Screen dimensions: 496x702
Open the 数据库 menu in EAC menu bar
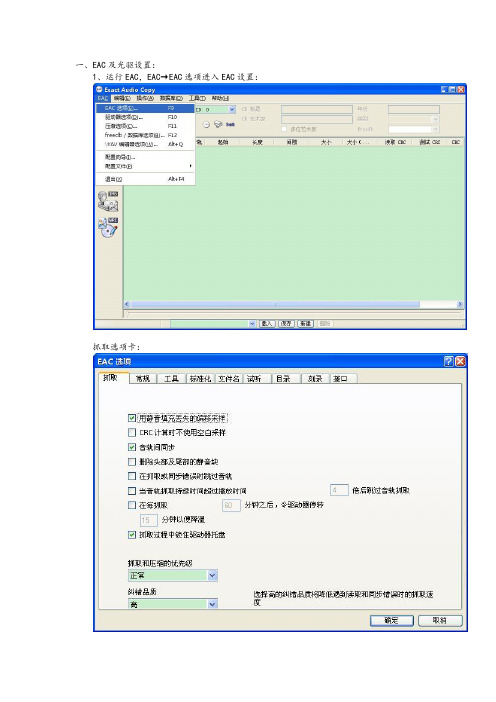point(171,98)
